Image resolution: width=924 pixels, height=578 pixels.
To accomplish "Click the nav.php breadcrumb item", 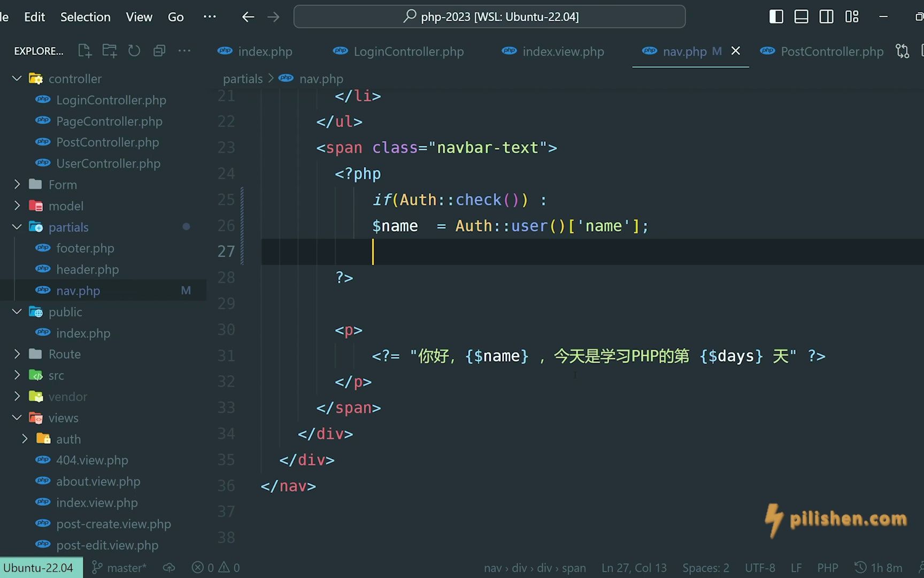I will [x=321, y=78].
